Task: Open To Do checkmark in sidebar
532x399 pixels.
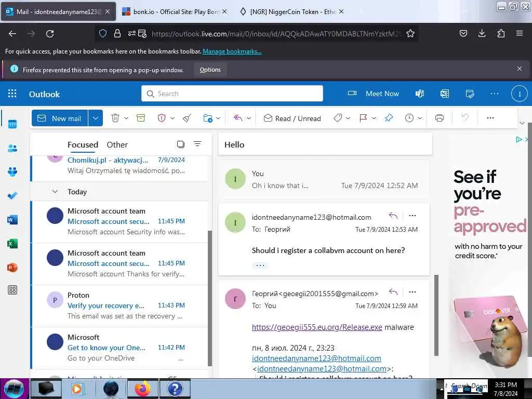Action: click(12, 196)
